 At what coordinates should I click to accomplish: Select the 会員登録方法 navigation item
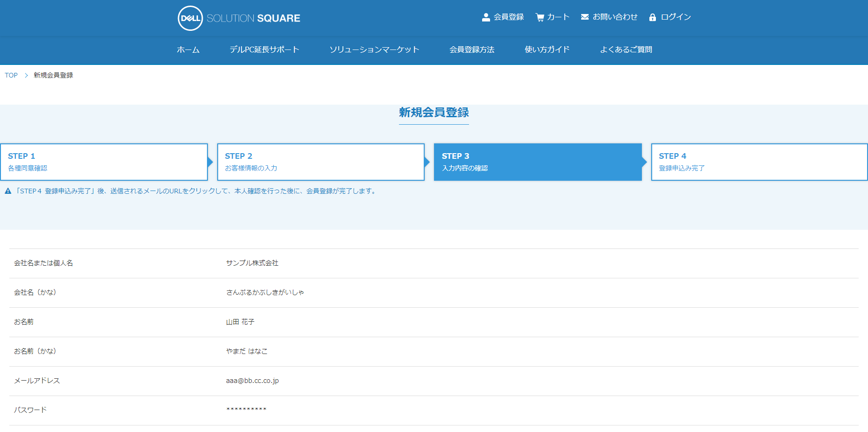point(472,50)
